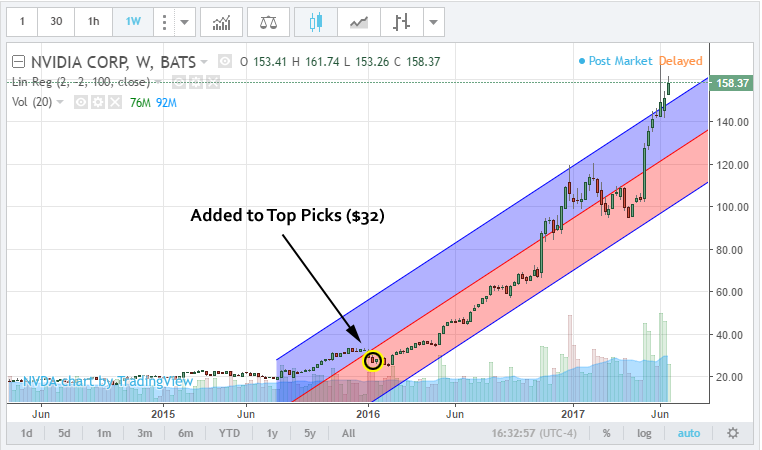The image size is (762, 450).
Task: Toggle the percent scale button
Action: (x=606, y=433)
